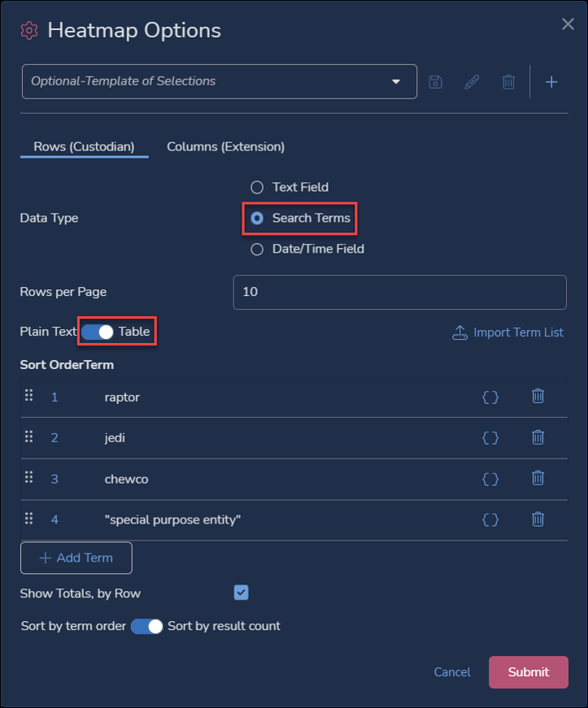Toggle sort by term order switch
This screenshot has height=708, width=588.
[x=146, y=626]
